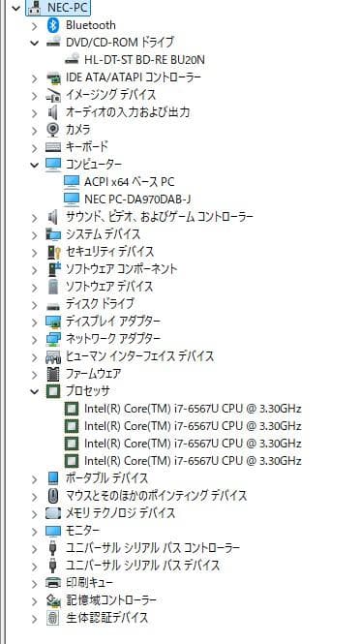360x644 pixels.
Task: Collapse the NEC-PC root node
Action: coord(16,8)
